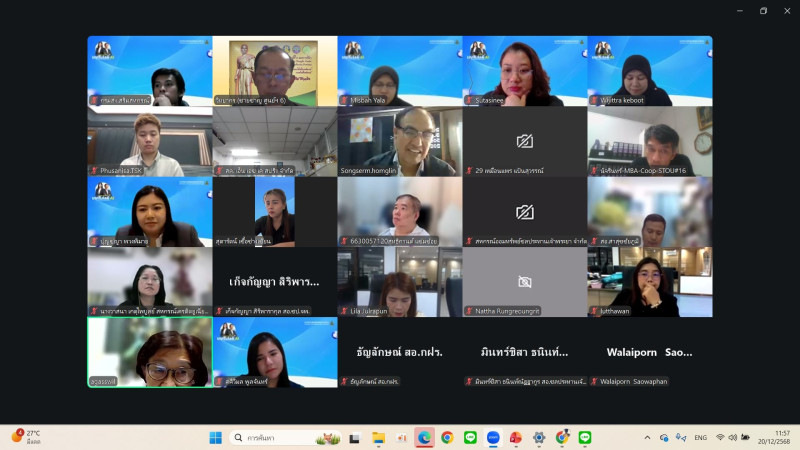Click the Wi-Fi icon in system tray
The image size is (800, 450).
pyautogui.click(x=720, y=437)
